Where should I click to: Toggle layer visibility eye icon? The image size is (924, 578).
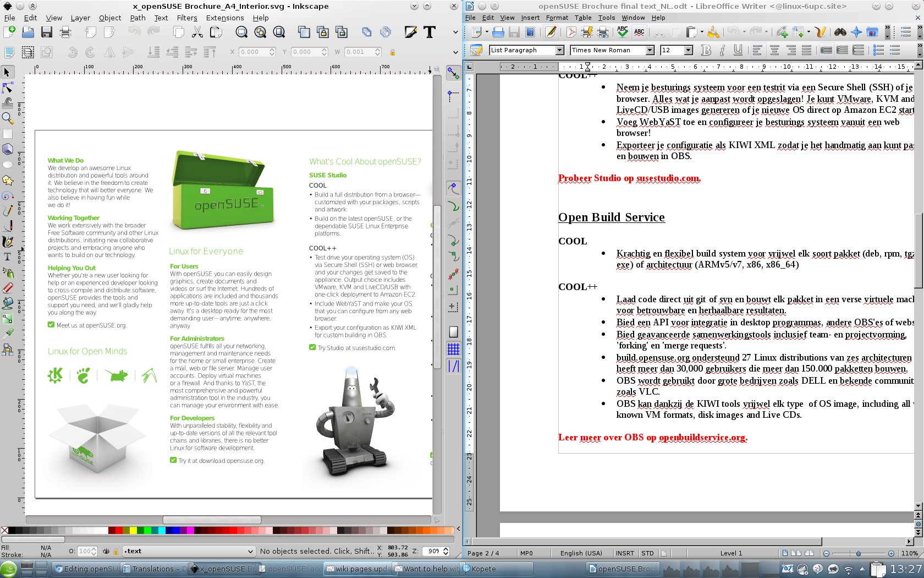point(106,551)
